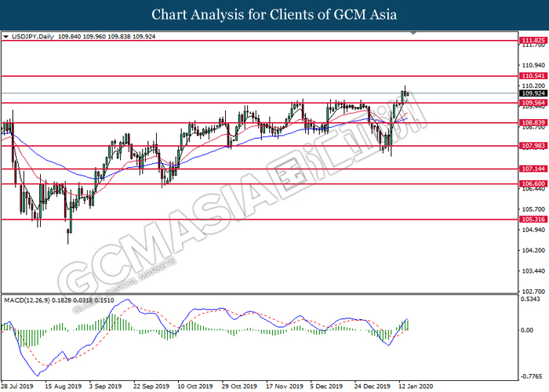Click the 29 Oct 2019 date label
The image size is (549, 392).
coord(239,387)
